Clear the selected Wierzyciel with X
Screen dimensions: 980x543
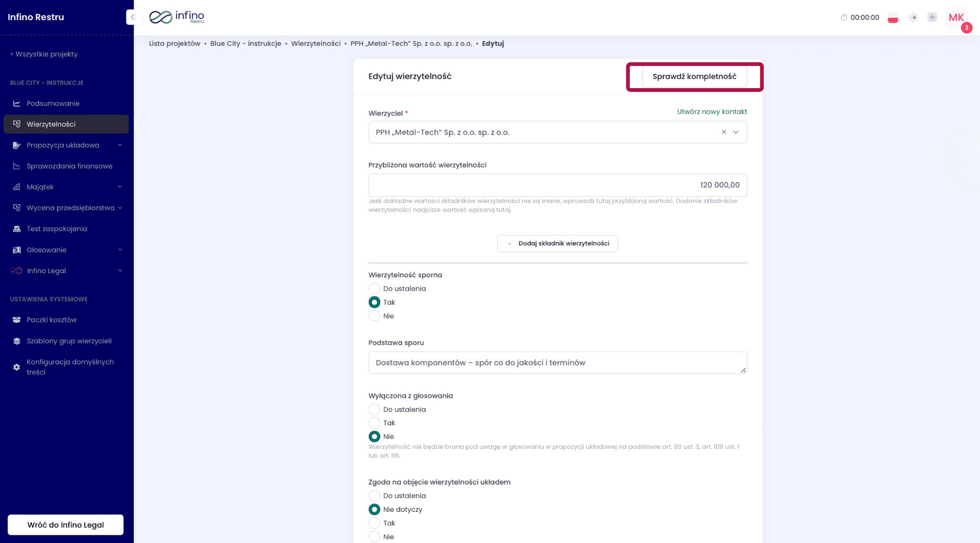click(x=724, y=132)
